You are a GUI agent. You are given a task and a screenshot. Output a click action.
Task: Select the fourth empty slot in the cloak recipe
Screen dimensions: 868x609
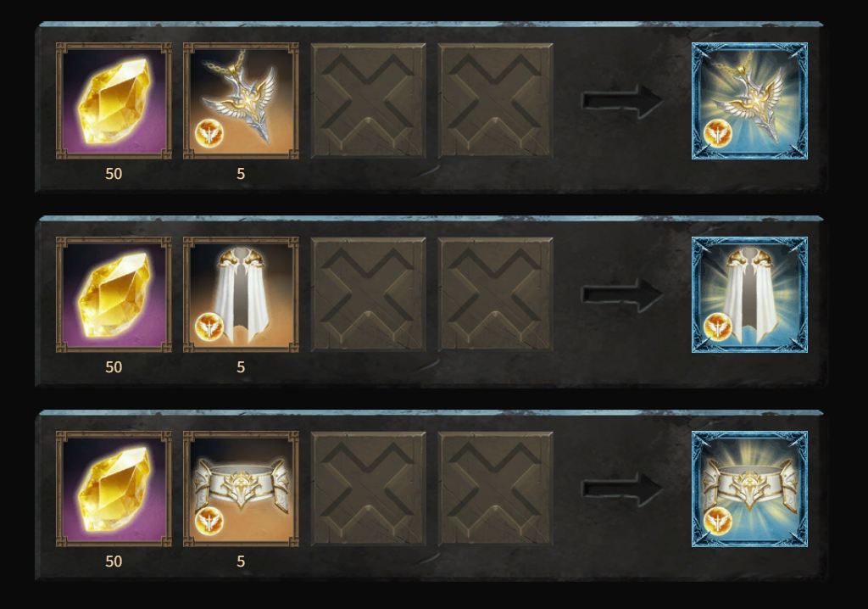[495, 295]
